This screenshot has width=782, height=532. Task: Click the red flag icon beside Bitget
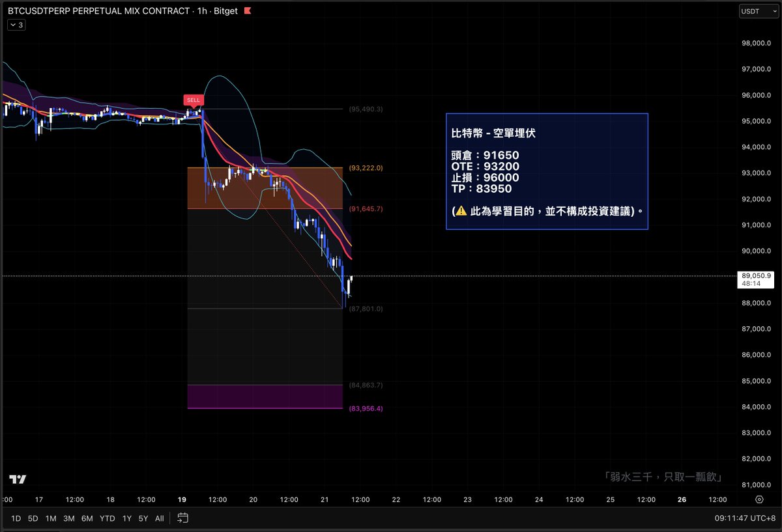pyautogui.click(x=247, y=10)
